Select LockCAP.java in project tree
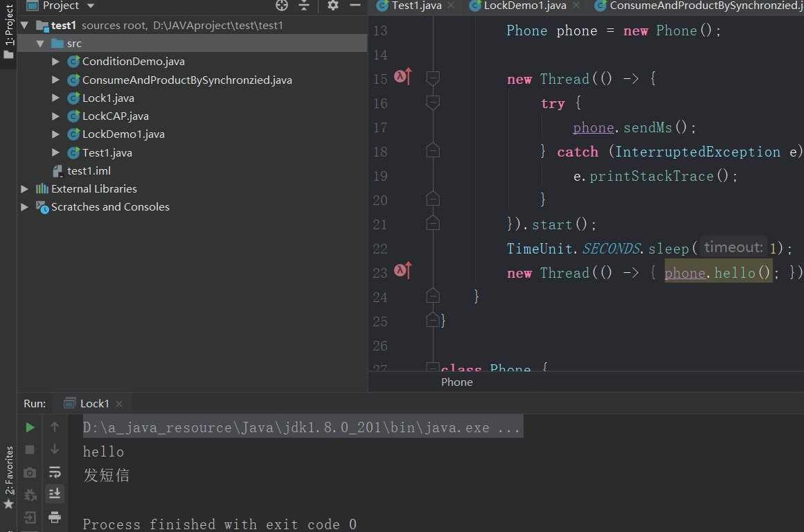804x532 pixels. click(116, 116)
